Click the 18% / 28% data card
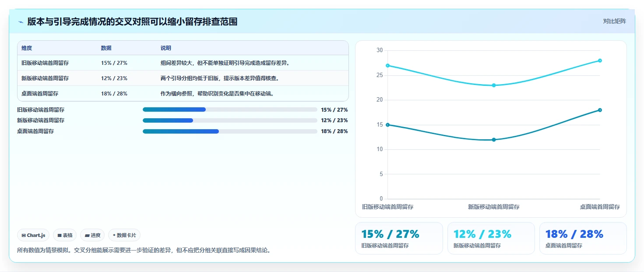The height and width of the screenshot is (272, 644). pyautogui.click(x=583, y=238)
